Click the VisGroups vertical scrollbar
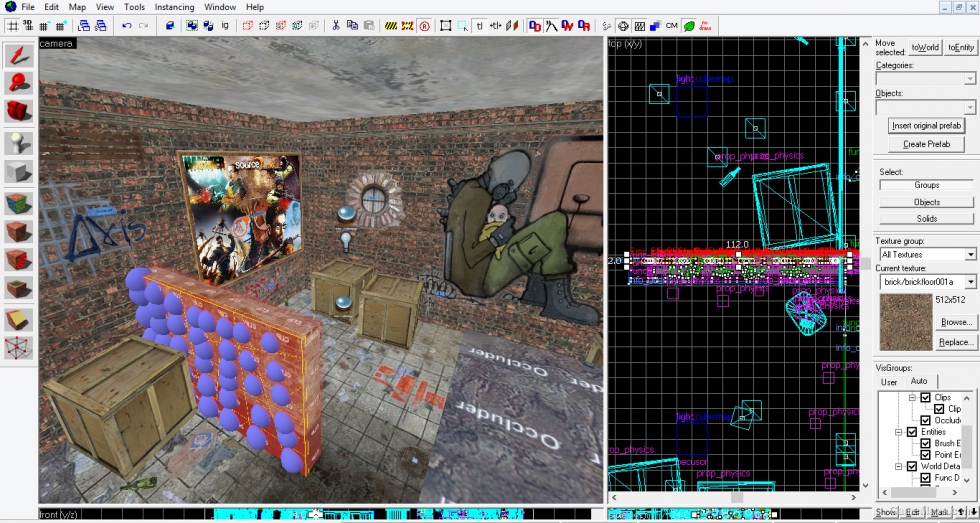 (966, 441)
